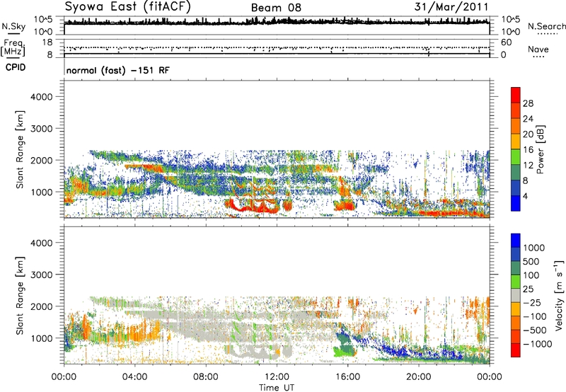Viewport: 566px width, 392px height.
Task: Click the "N.Search" legend label
Action: click(x=547, y=26)
